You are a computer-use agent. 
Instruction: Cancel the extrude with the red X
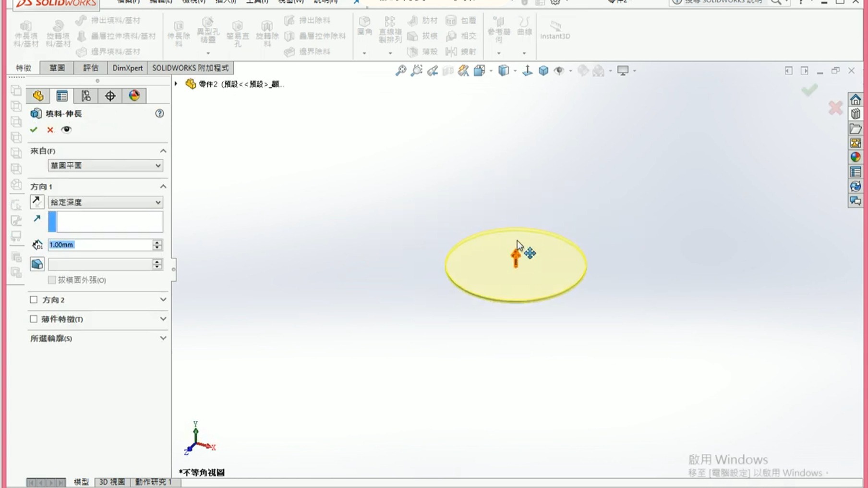(50, 130)
